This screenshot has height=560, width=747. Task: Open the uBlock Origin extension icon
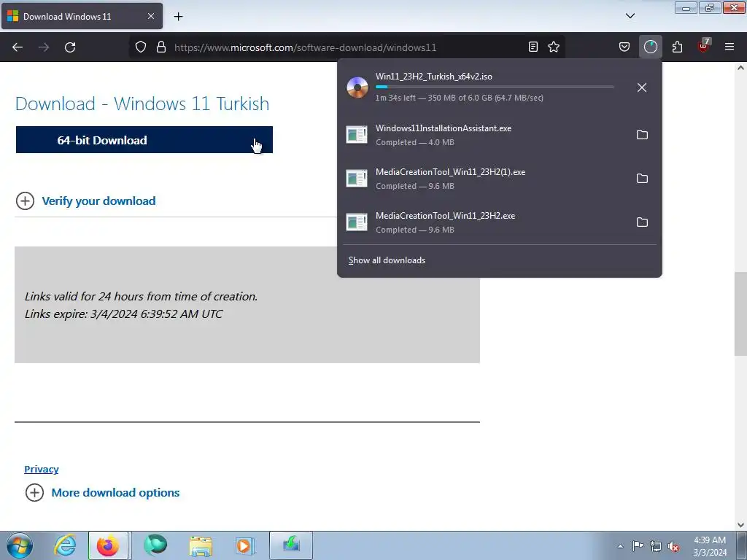pyautogui.click(x=704, y=46)
